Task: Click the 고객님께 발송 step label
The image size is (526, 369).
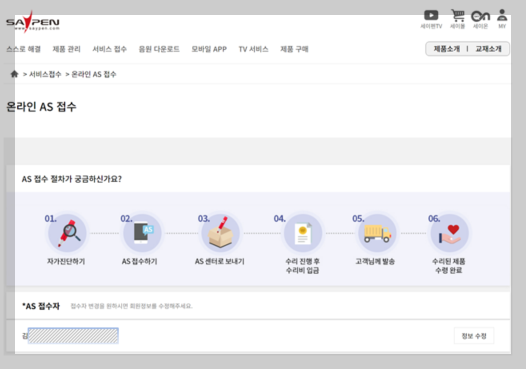Action: coord(375,261)
